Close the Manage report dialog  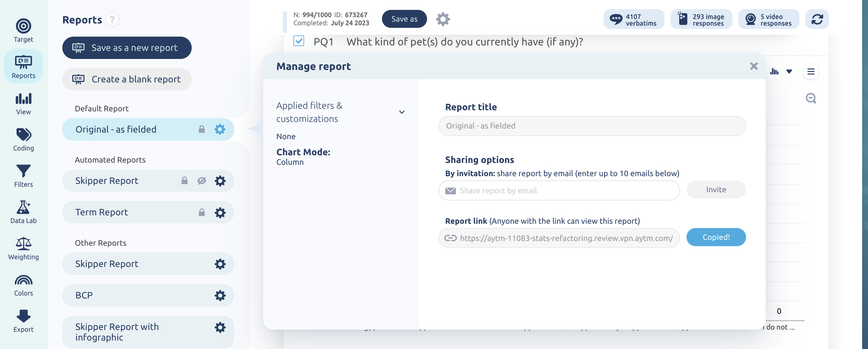click(754, 66)
